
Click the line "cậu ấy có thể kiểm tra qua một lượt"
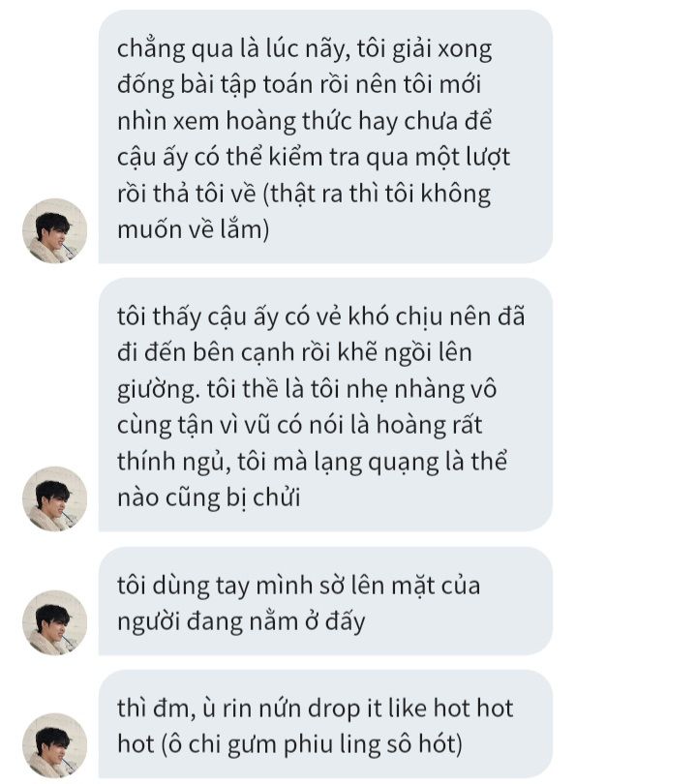(x=314, y=158)
